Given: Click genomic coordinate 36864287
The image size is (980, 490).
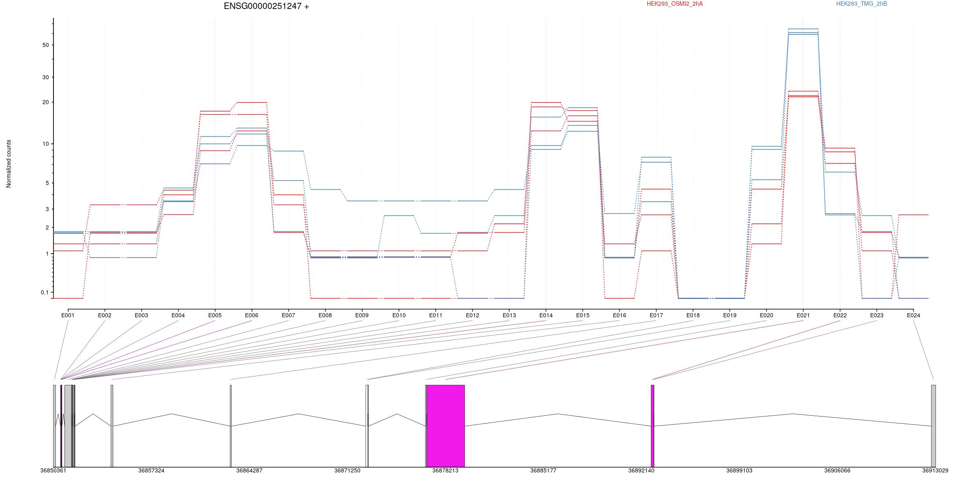Looking at the screenshot, I should click(x=249, y=470).
